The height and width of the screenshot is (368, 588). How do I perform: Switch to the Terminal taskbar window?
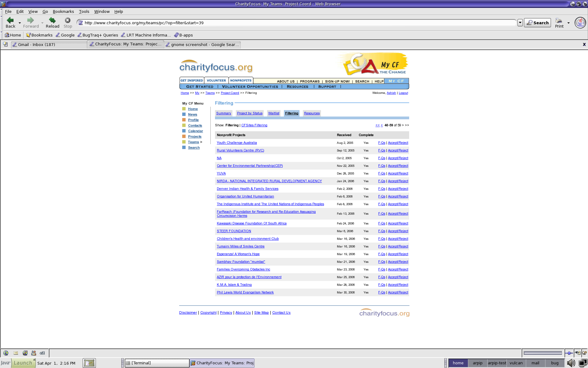coord(157,363)
